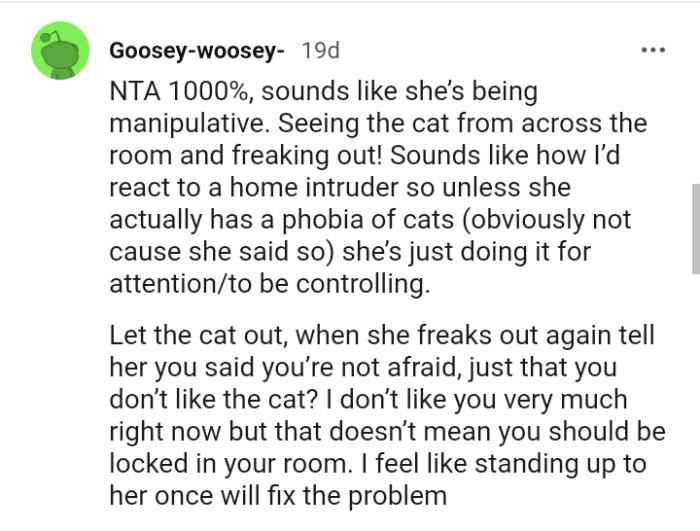Click the gray scrollbar thumb on the right
The image size is (700, 531).
695,227
